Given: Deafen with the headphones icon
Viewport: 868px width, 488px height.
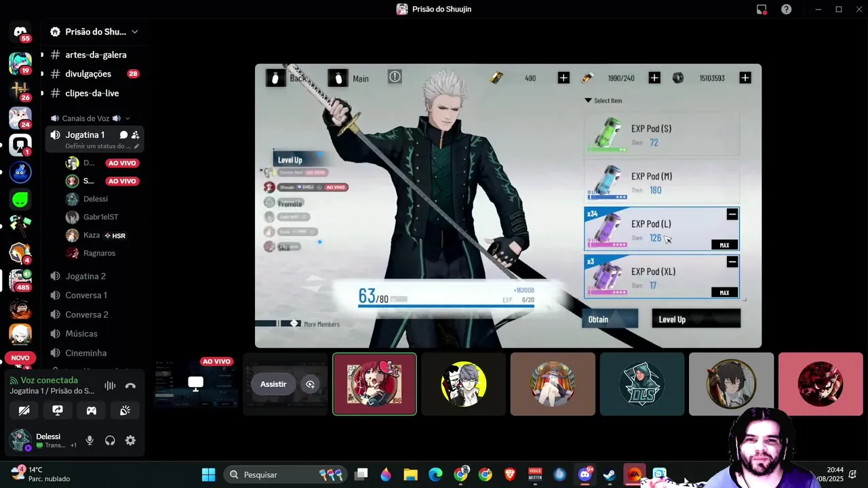Looking at the screenshot, I should (110, 441).
